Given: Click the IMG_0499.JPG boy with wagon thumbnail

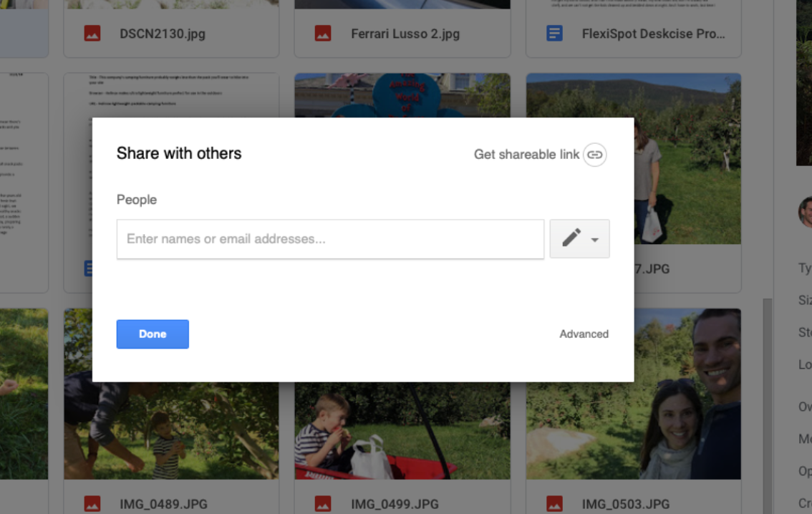Looking at the screenshot, I should click(402, 431).
